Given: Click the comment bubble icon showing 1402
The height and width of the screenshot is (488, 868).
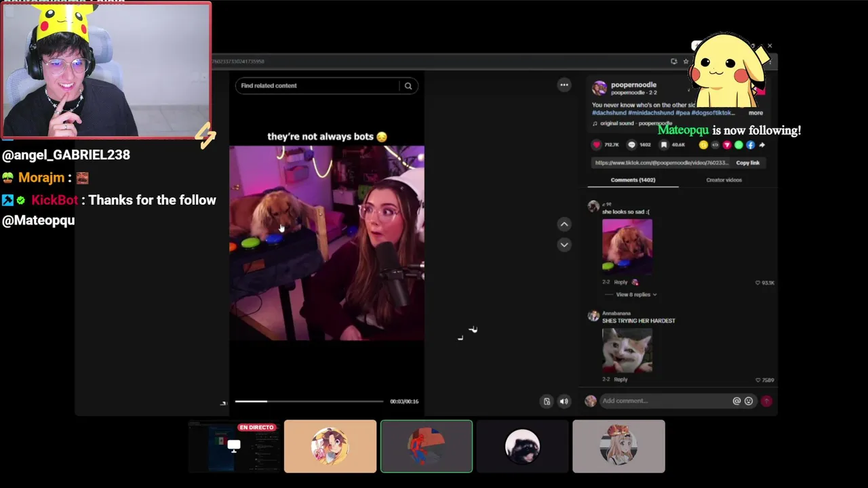Looking at the screenshot, I should click(x=631, y=144).
